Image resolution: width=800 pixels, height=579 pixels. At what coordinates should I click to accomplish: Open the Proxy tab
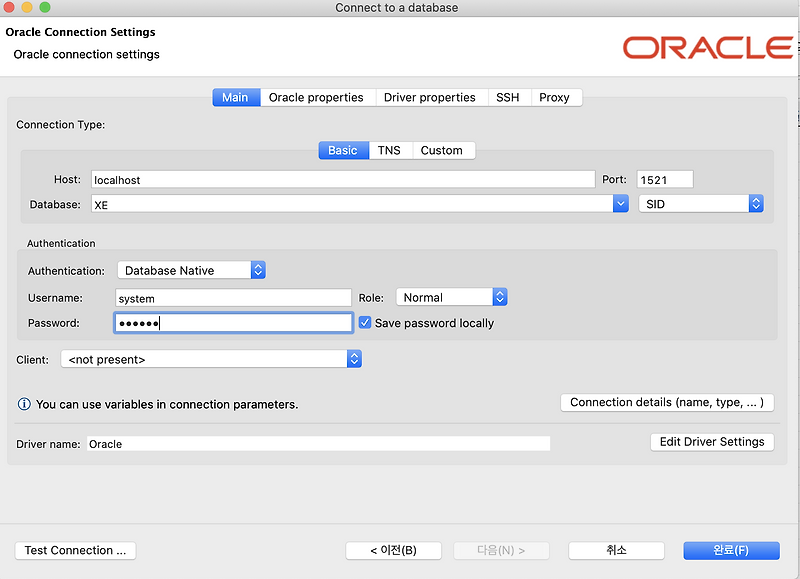(x=557, y=97)
